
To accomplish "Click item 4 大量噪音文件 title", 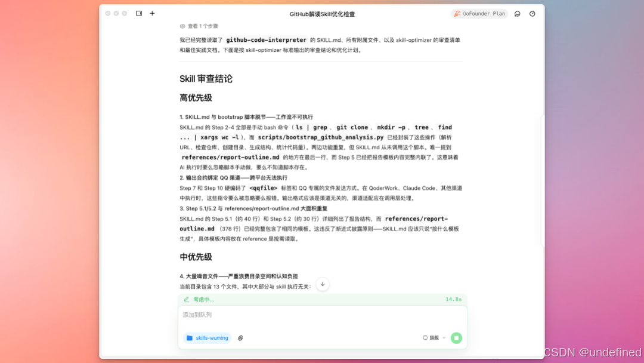I will click(239, 276).
